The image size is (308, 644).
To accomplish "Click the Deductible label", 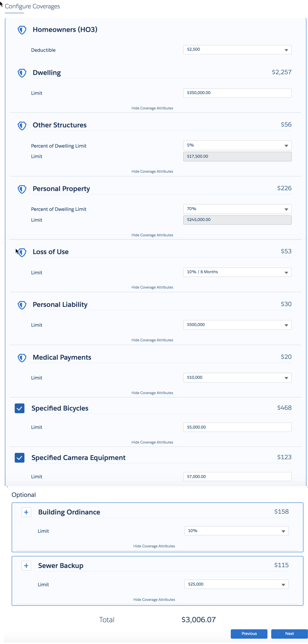I will click(43, 50).
